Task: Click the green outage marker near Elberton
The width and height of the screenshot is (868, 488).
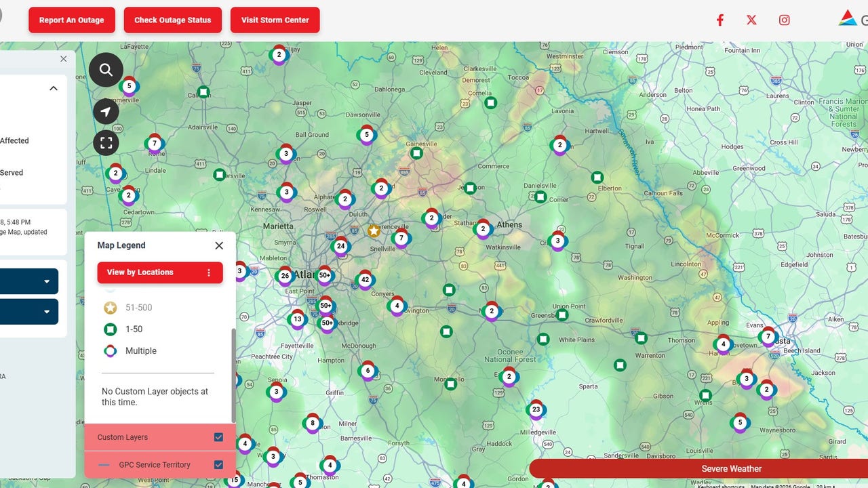Action: point(597,178)
